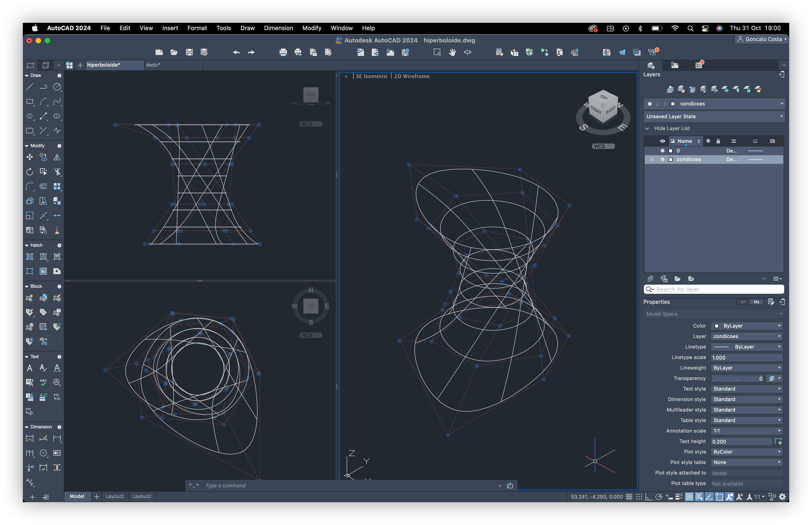This screenshot has height=525, width=812.
Task: Click the Insert Block icon
Action: pos(43,298)
